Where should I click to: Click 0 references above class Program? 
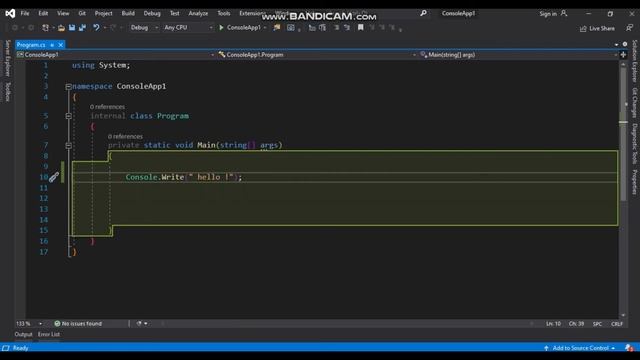107,107
